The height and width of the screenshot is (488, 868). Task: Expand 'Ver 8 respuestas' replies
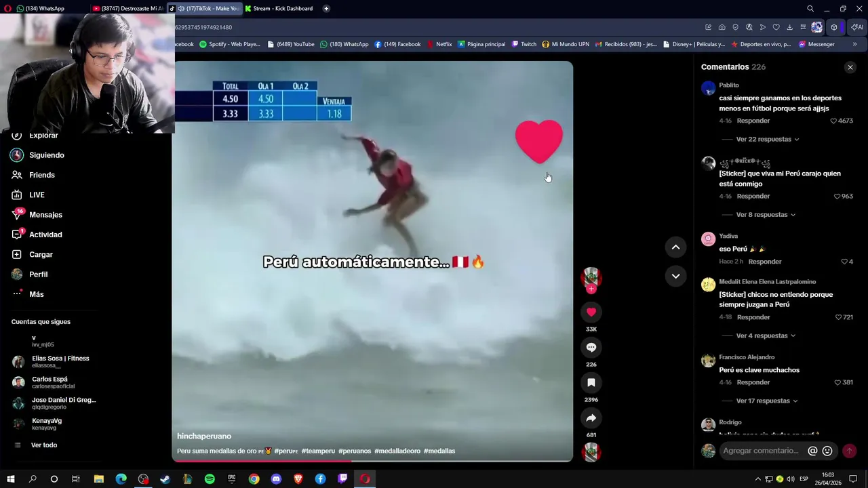[766, 214]
